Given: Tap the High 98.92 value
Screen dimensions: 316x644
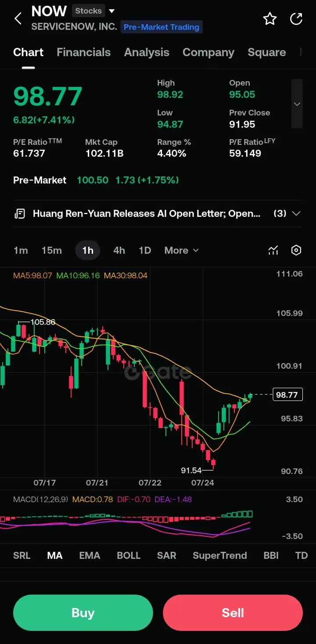Looking at the screenshot, I should pos(170,94).
